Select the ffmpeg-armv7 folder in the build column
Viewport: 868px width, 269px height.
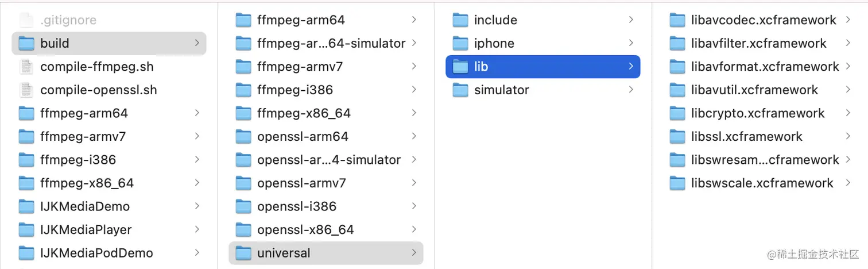pyautogui.click(x=300, y=67)
